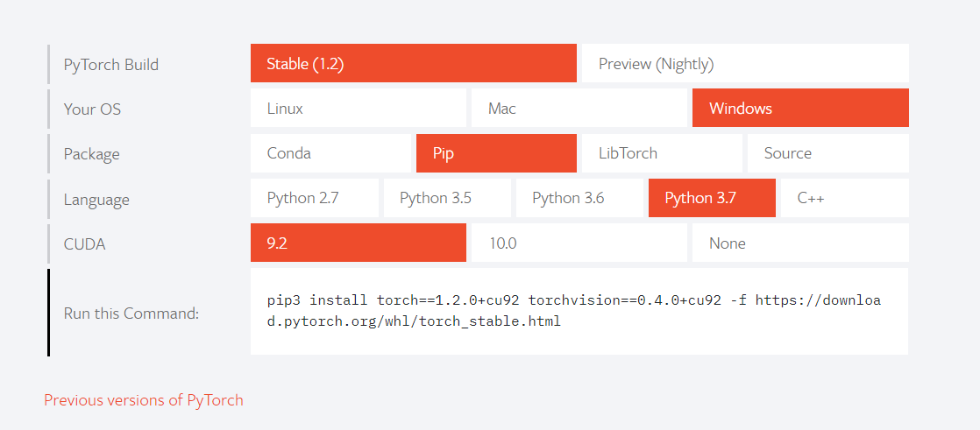The image size is (980, 430).
Task: Choose Python 3.6 language
Action: click(579, 198)
